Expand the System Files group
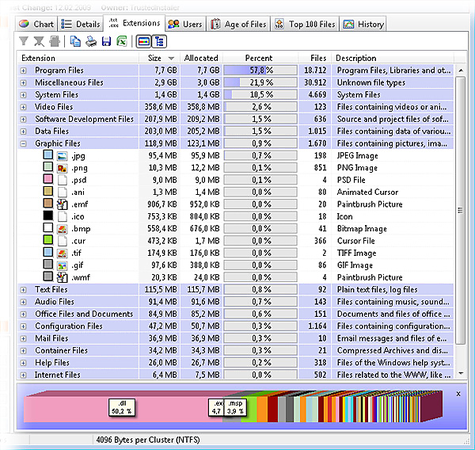Screen dimensions: 475x450 [x=23, y=95]
